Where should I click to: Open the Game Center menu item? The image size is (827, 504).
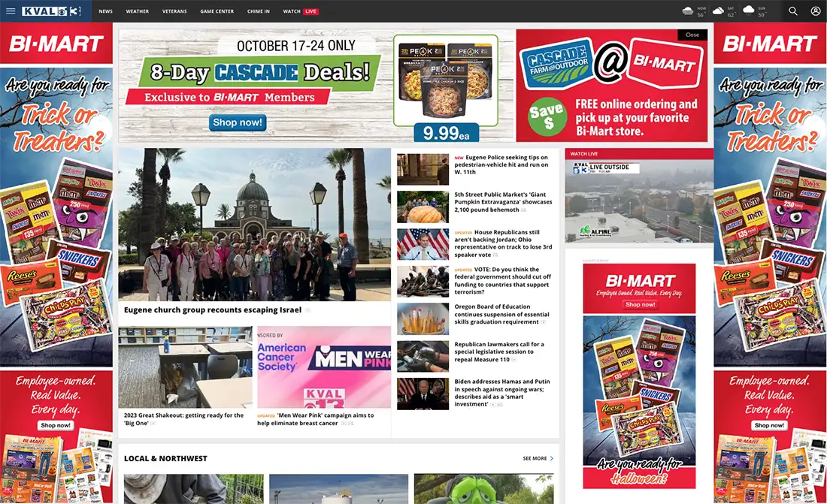click(x=217, y=11)
